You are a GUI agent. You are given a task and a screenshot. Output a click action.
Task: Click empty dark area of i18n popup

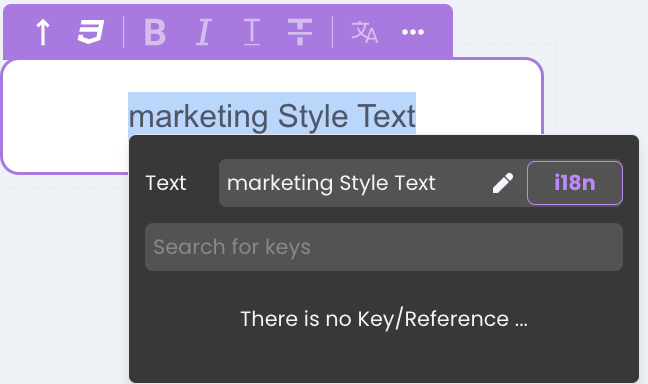pos(384,360)
